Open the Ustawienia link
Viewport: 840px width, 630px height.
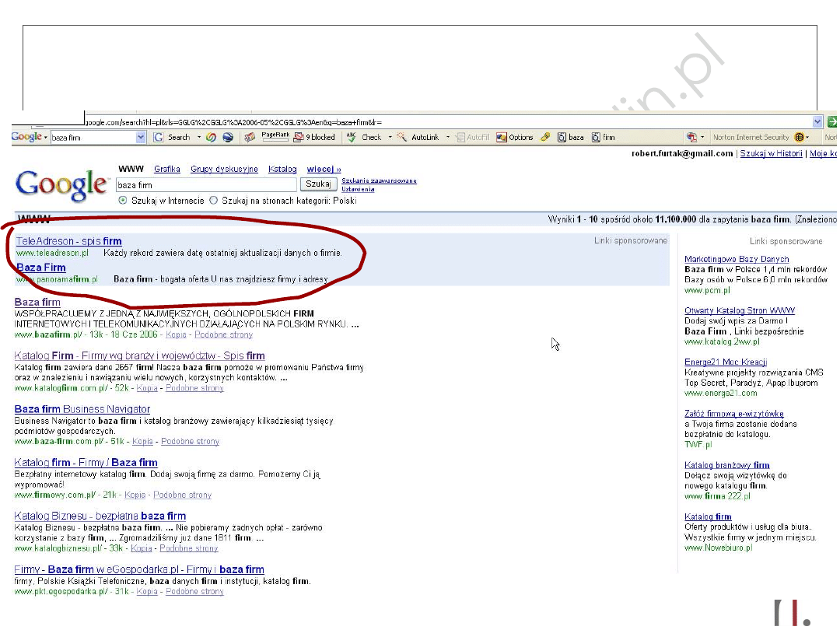pyautogui.click(x=358, y=189)
